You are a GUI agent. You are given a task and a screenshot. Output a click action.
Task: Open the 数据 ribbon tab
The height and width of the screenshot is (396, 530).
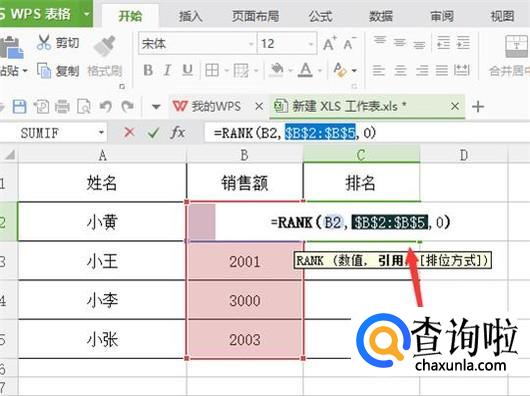coord(381,16)
